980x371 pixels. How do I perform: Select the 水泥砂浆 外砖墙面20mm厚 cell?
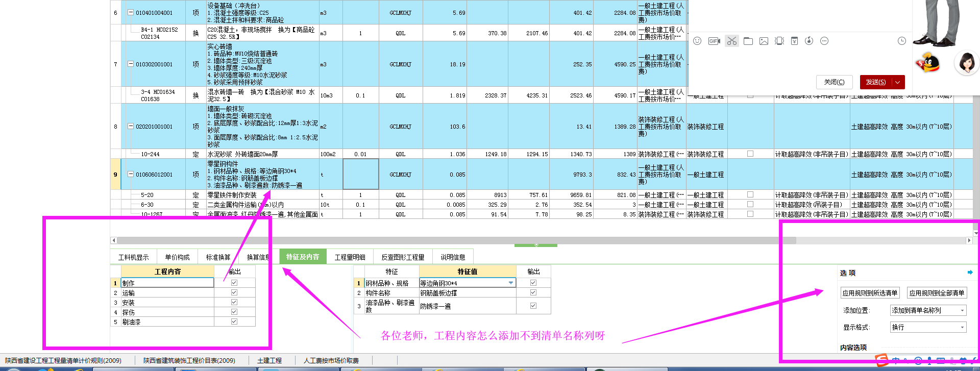[262, 154]
